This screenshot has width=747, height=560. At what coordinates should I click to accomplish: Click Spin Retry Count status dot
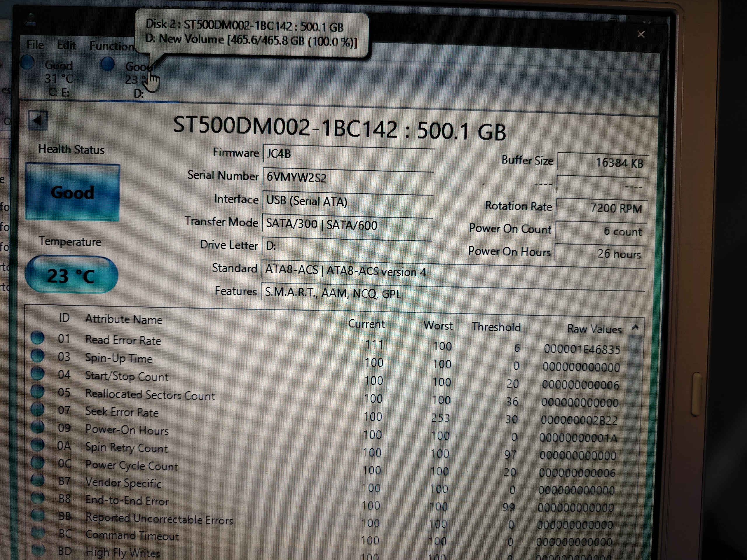pyautogui.click(x=37, y=445)
